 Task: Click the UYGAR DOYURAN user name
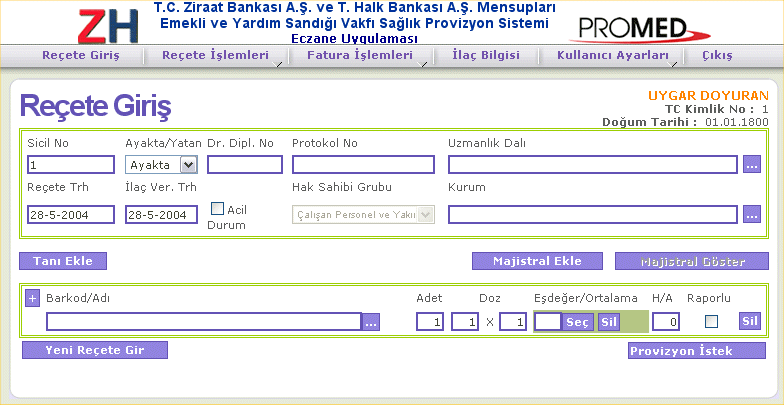point(708,96)
